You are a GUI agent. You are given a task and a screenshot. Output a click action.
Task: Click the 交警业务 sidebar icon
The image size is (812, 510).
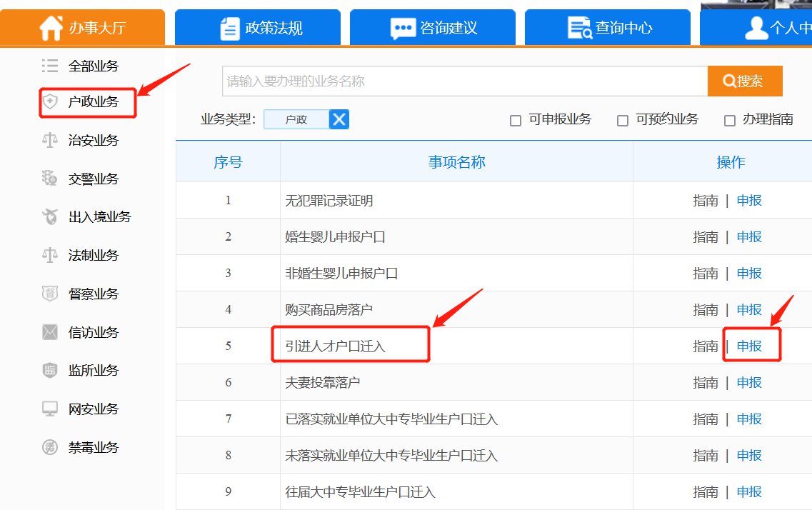click(x=49, y=179)
